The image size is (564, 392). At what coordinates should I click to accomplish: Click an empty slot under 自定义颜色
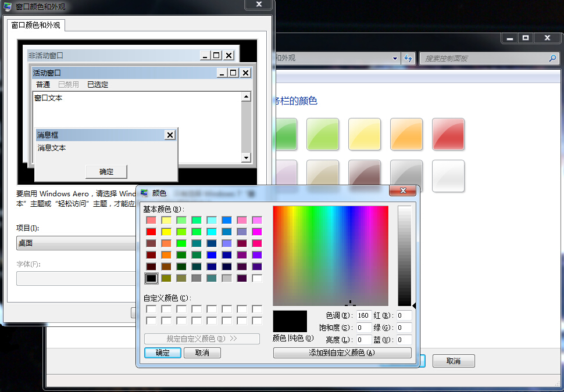[151, 309]
